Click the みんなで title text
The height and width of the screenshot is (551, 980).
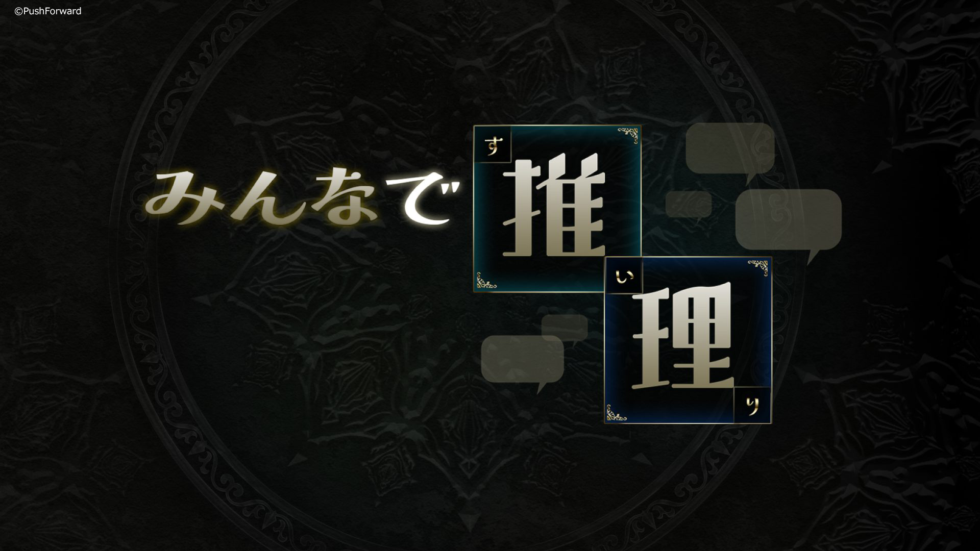299,198
